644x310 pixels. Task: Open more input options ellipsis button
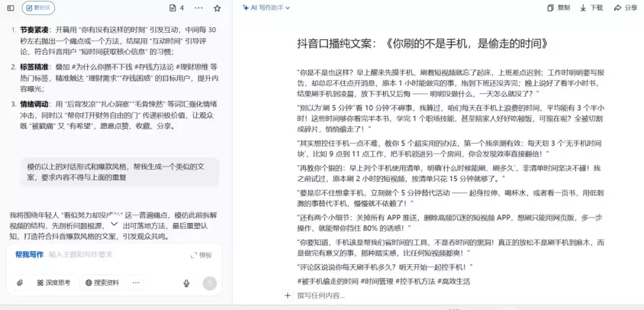(136, 283)
